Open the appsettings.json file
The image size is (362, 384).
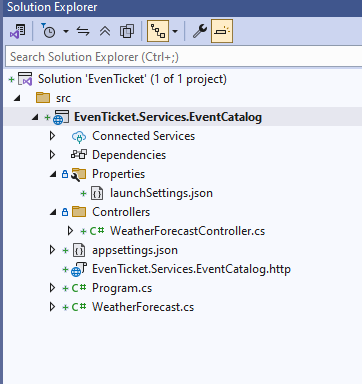click(135, 250)
